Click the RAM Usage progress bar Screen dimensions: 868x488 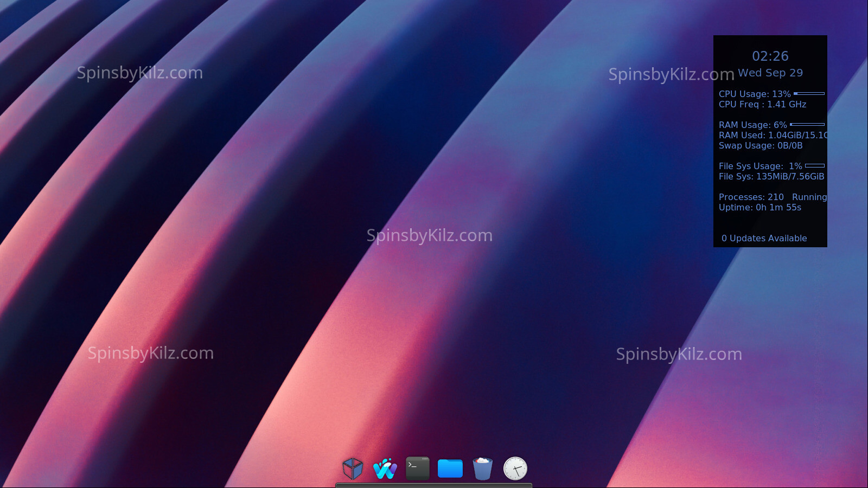pos(807,125)
